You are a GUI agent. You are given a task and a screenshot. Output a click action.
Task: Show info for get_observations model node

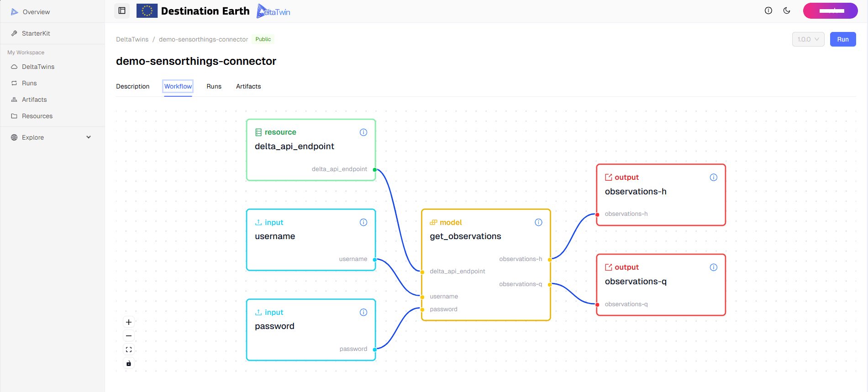tap(538, 222)
